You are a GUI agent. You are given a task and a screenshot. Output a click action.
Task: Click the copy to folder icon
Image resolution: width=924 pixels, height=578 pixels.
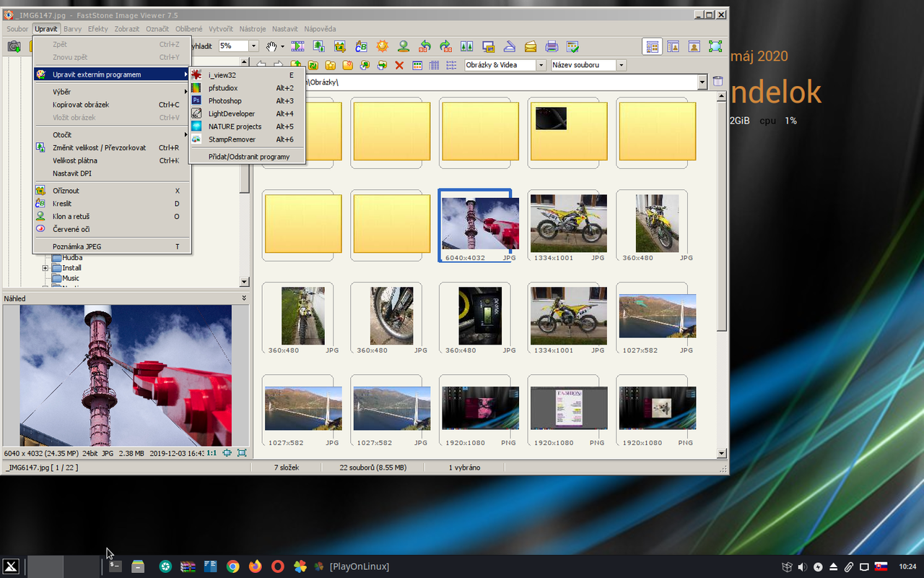365,65
